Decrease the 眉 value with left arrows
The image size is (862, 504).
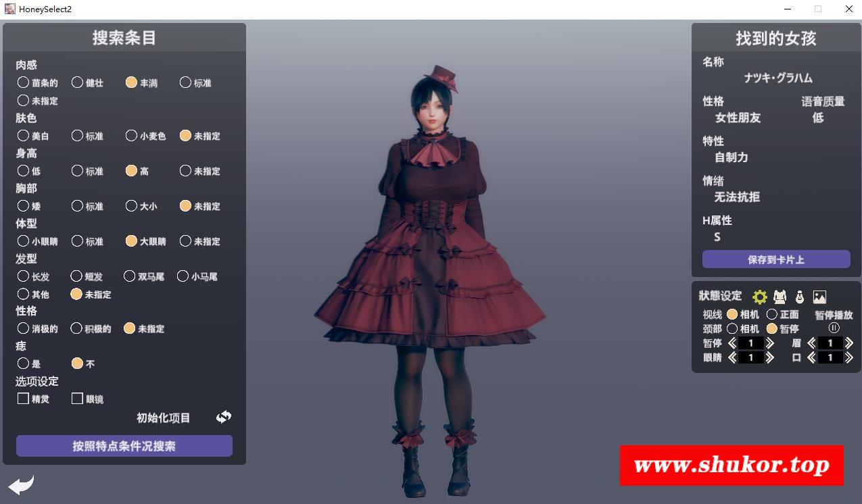pos(812,343)
